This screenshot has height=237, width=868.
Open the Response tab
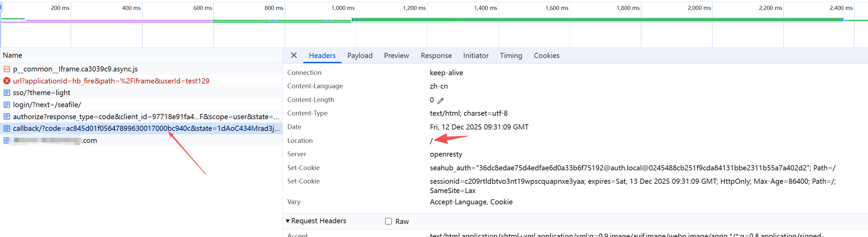(436, 56)
